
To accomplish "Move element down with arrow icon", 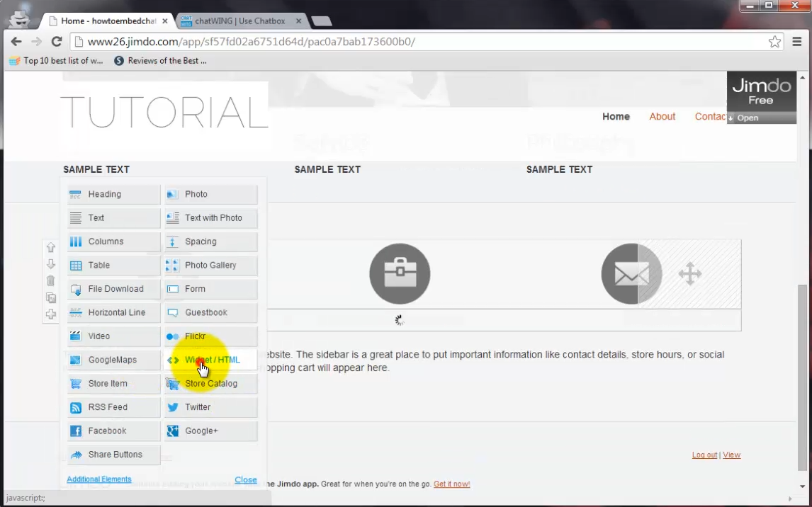I will coord(51,264).
